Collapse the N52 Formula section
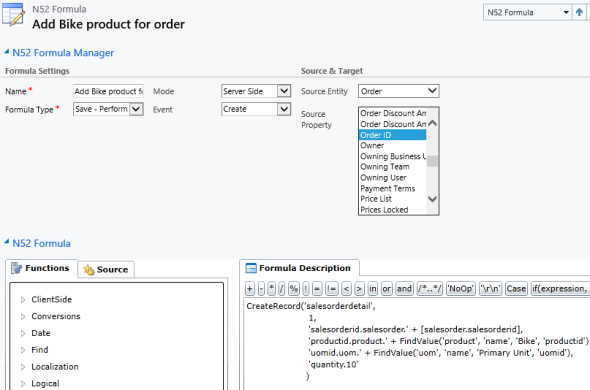This screenshot has height=390, width=590. [x=7, y=242]
